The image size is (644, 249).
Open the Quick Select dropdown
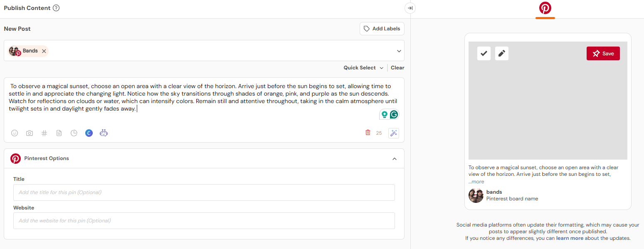coord(363,67)
